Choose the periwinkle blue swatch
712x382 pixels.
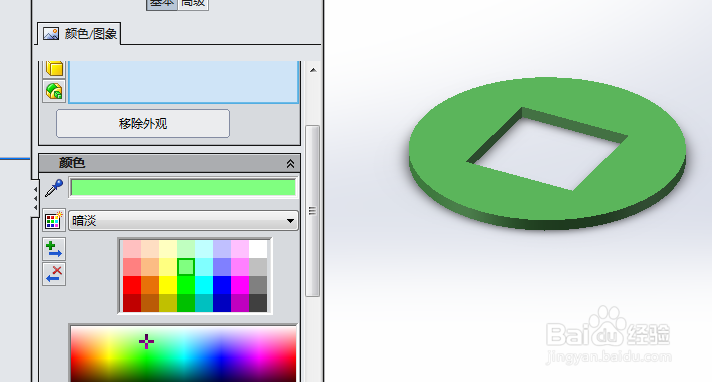point(222,267)
